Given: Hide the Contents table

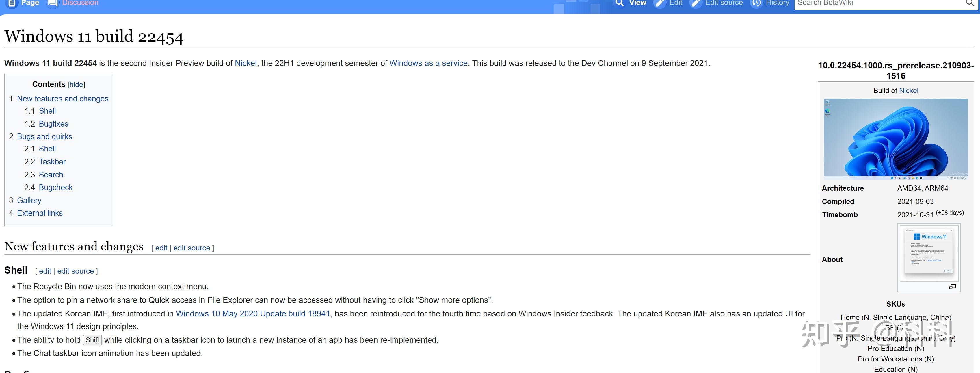Looking at the screenshot, I should click(76, 84).
